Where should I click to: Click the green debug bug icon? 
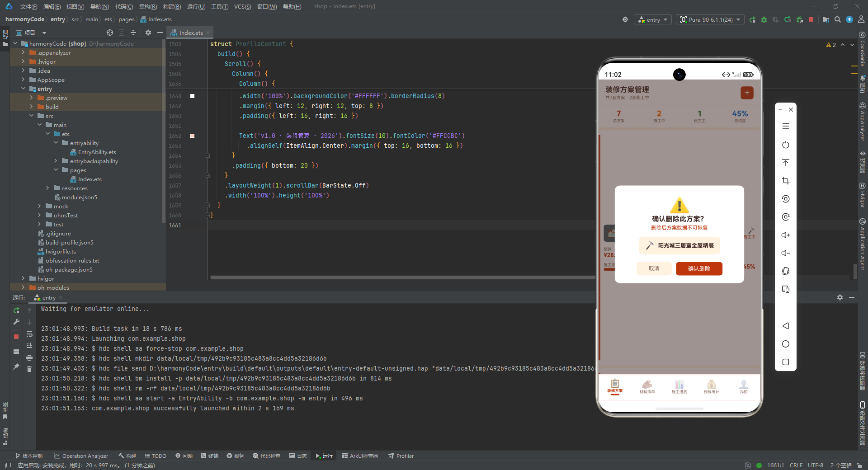pyautogui.click(x=764, y=19)
